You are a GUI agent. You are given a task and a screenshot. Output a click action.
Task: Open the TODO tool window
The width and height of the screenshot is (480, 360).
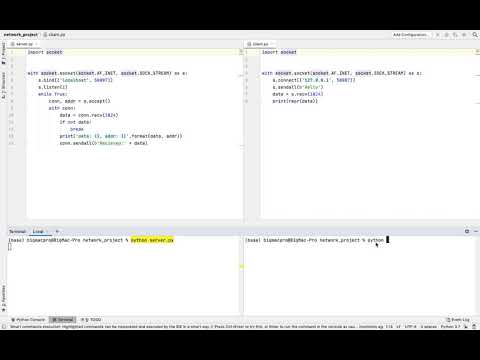[x=91, y=319]
